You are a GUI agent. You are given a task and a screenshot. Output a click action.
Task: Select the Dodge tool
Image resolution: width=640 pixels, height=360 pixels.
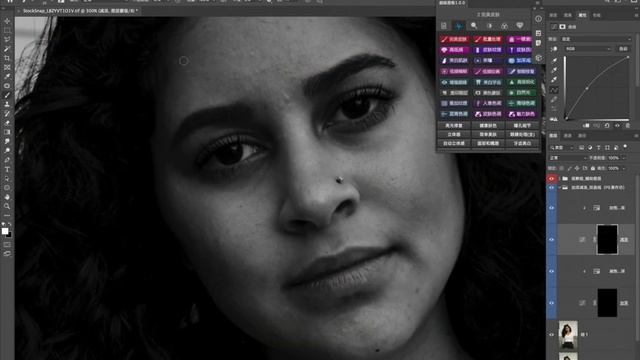click(7, 151)
